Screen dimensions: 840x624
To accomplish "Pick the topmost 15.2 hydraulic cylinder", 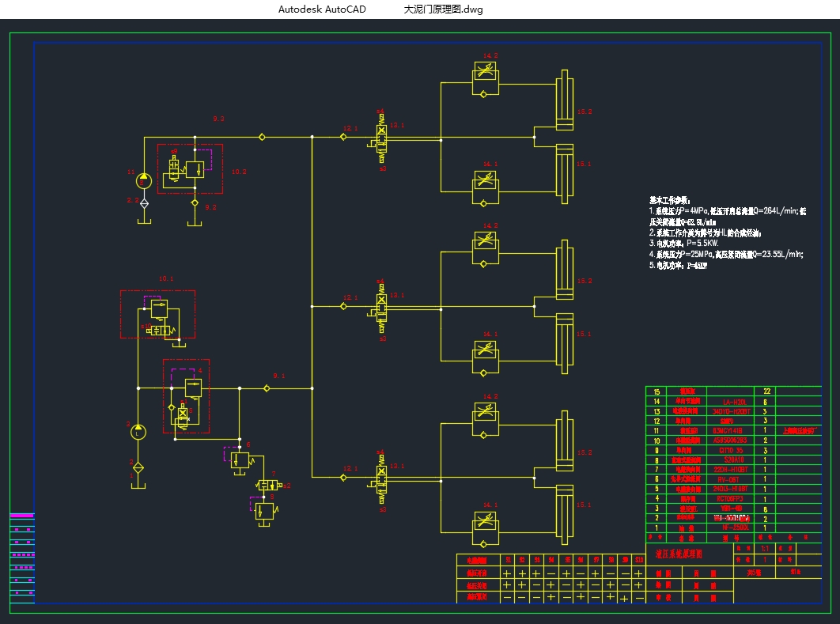I will click(x=564, y=100).
